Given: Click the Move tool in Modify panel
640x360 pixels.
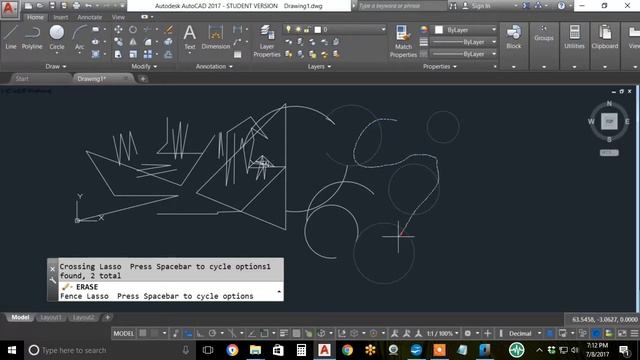Looking at the screenshot, I should pyautogui.click(x=118, y=29).
